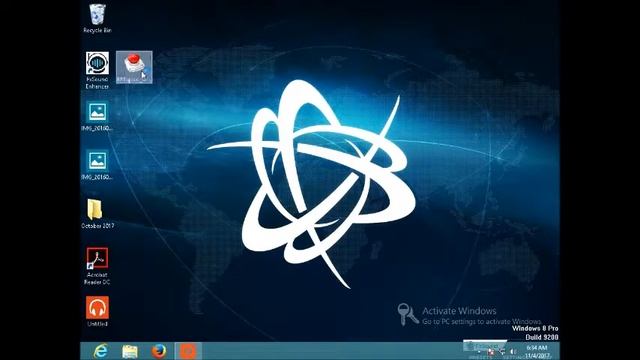Select the Acrobat Reader DC shortcut
The width and height of the screenshot is (640, 360).
tap(97, 266)
